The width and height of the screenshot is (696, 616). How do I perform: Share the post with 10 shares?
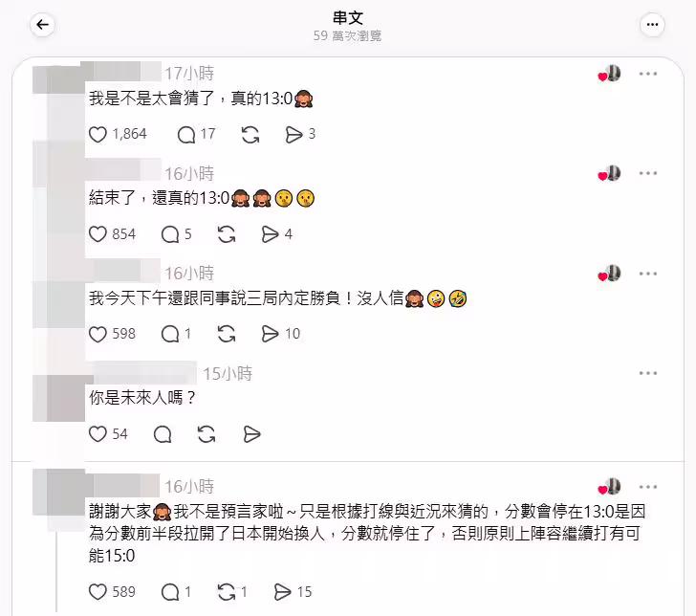[270, 334]
